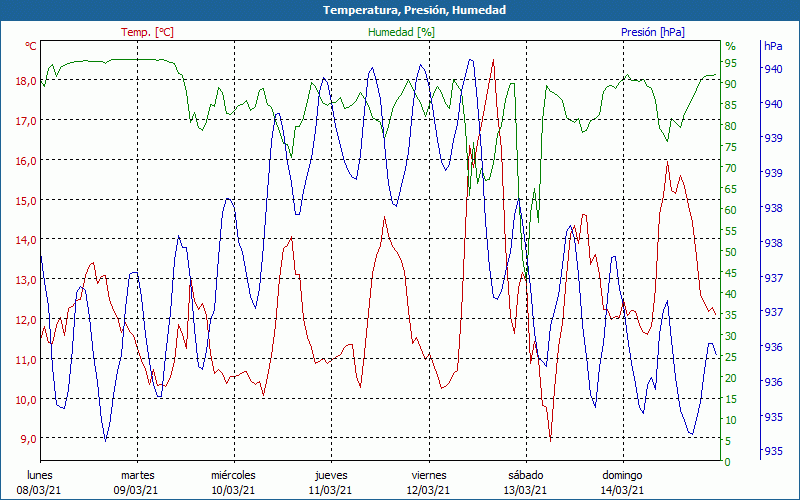The width and height of the screenshot is (800, 500).
Task: Click the "jueves" day label
Action: coord(332,476)
